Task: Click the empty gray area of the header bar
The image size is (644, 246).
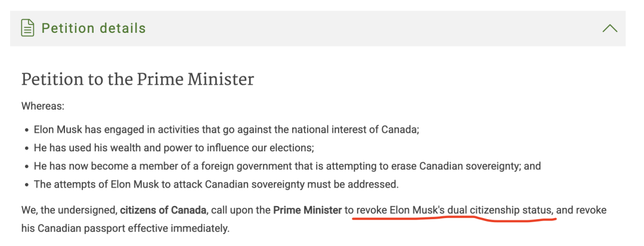Action: (370, 28)
